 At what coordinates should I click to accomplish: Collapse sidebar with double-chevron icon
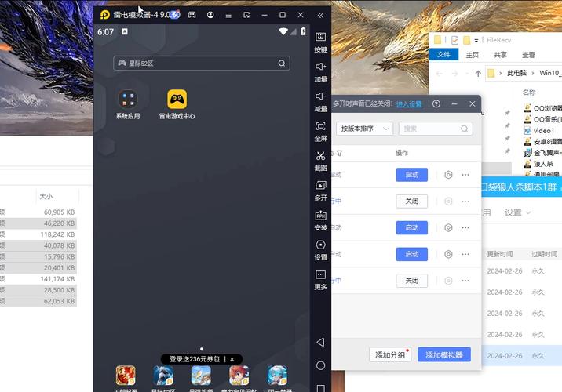click(320, 15)
